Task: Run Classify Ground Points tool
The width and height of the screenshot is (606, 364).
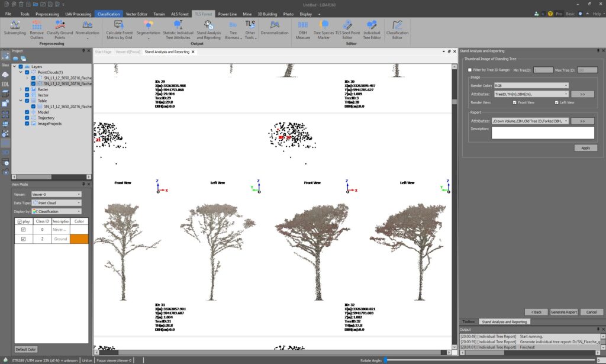Action: coord(60,30)
